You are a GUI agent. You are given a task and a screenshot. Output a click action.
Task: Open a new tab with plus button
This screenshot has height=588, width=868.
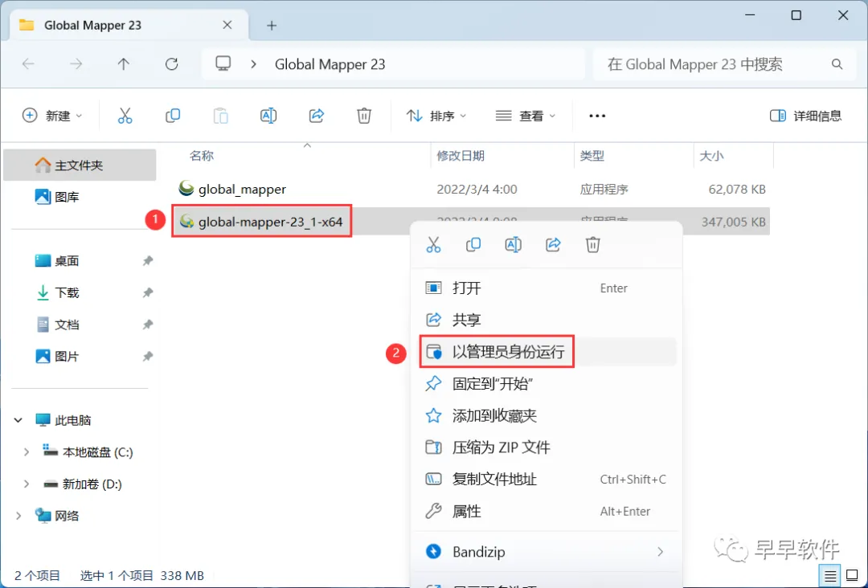tap(272, 26)
